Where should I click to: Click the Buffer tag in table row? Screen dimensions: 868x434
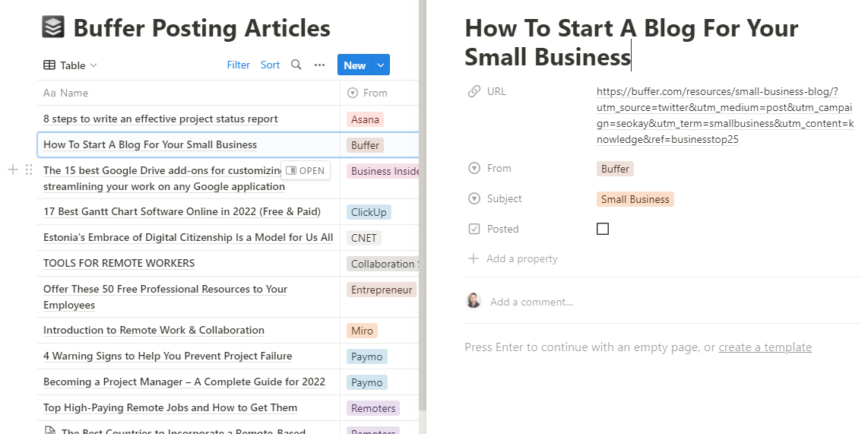(365, 145)
